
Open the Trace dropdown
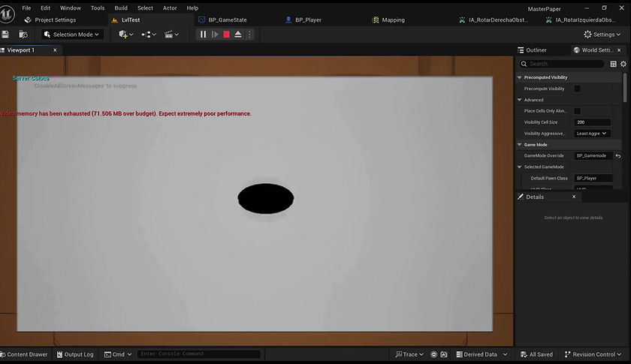click(409, 354)
